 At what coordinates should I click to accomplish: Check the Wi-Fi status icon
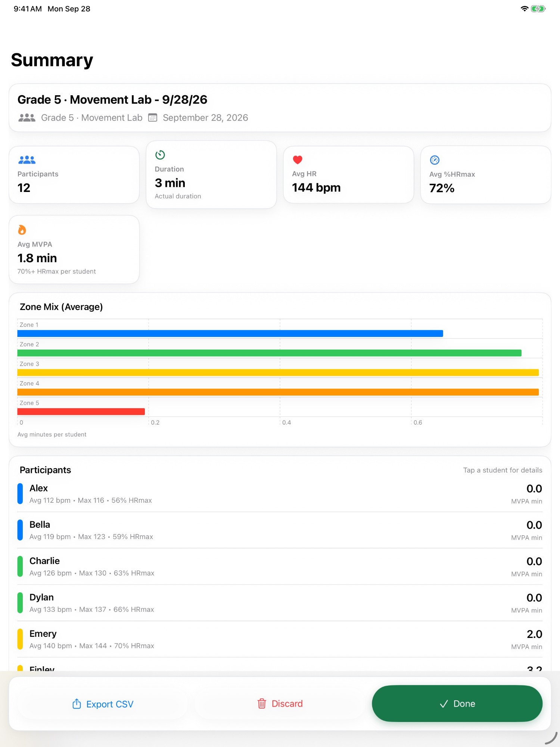[525, 9]
